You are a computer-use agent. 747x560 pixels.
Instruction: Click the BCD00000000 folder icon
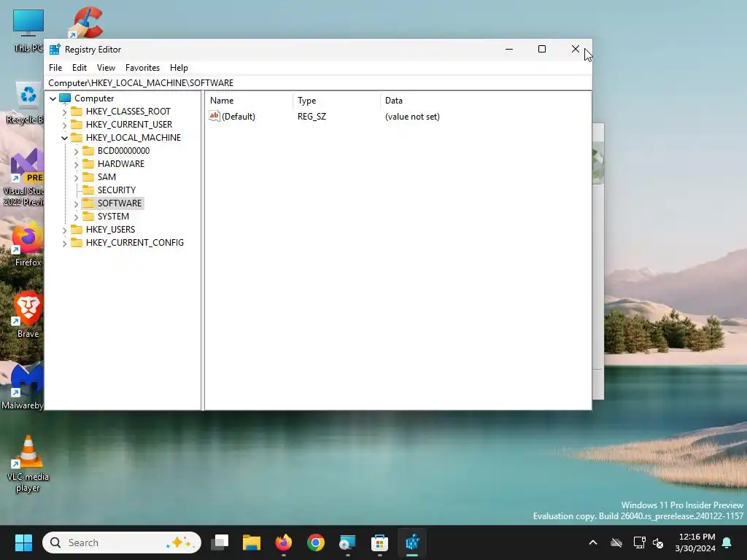pyautogui.click(x=88, y=150)
